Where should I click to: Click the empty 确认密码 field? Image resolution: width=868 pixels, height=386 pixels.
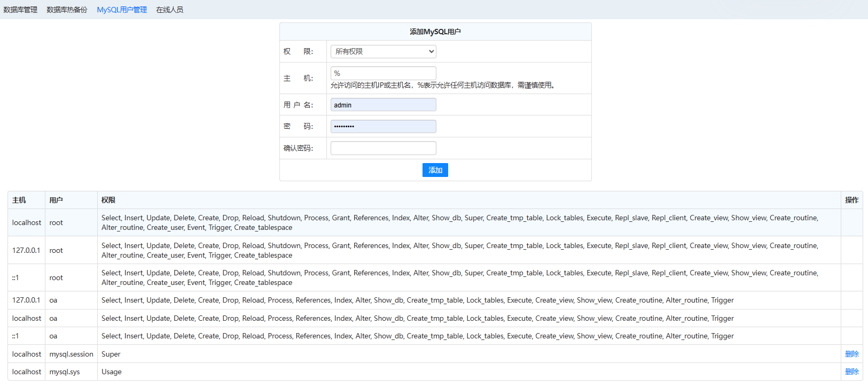(x=383, y=148)
